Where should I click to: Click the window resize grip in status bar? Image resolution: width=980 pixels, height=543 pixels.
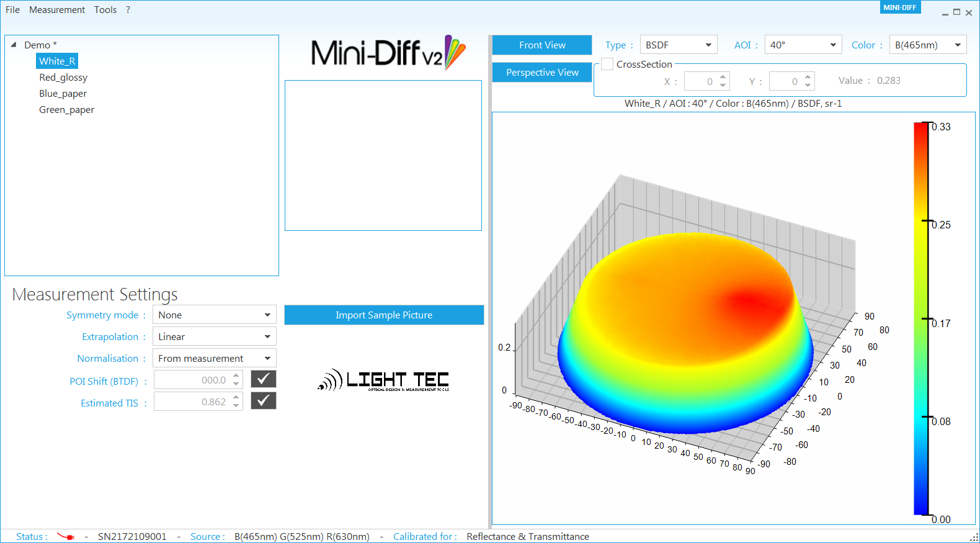(974, 537)
